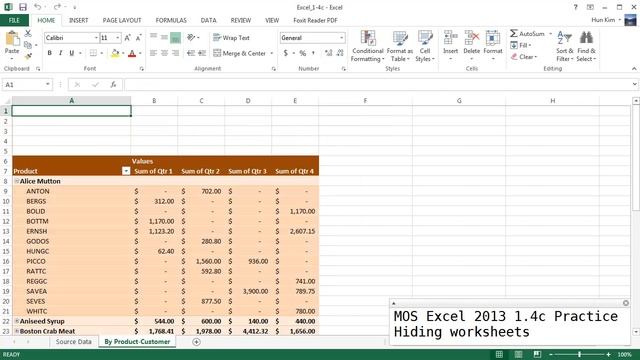Viewport: 640px width, 360px height.
Task: Apply the Fill Color bucket icon
Action: (x=115, y=53)
